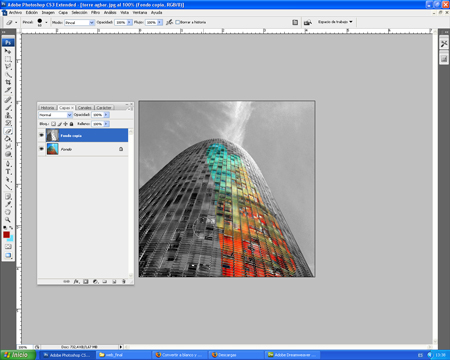The height and width of the screenshot is (360, 450).
Task: Expand the Espacio de trabajo menu
Action: tap(335, 22)
